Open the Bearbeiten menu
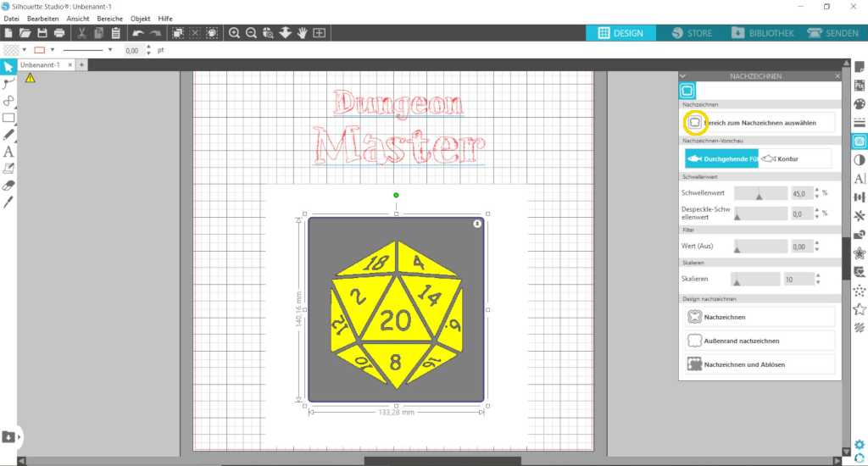 click(42, 19)
